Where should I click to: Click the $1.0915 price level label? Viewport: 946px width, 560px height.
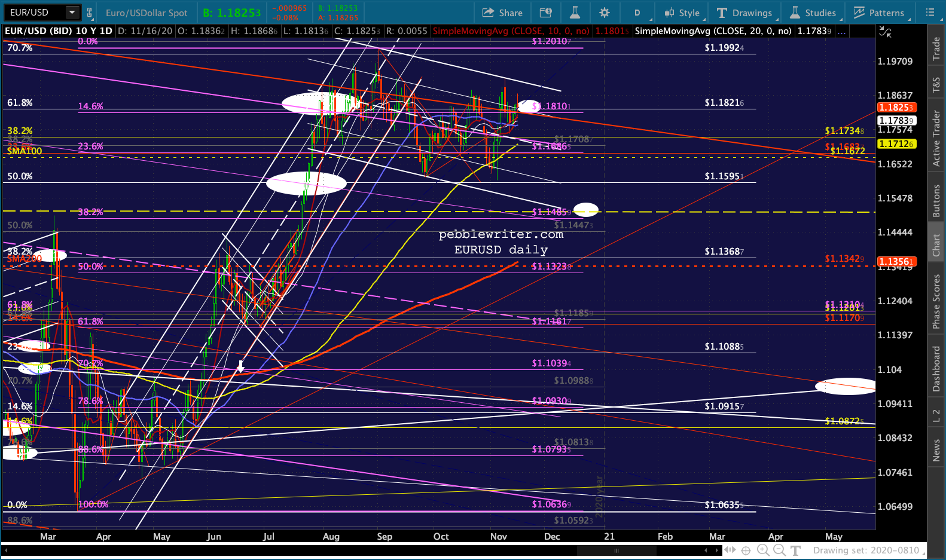(x=724, y=406)
